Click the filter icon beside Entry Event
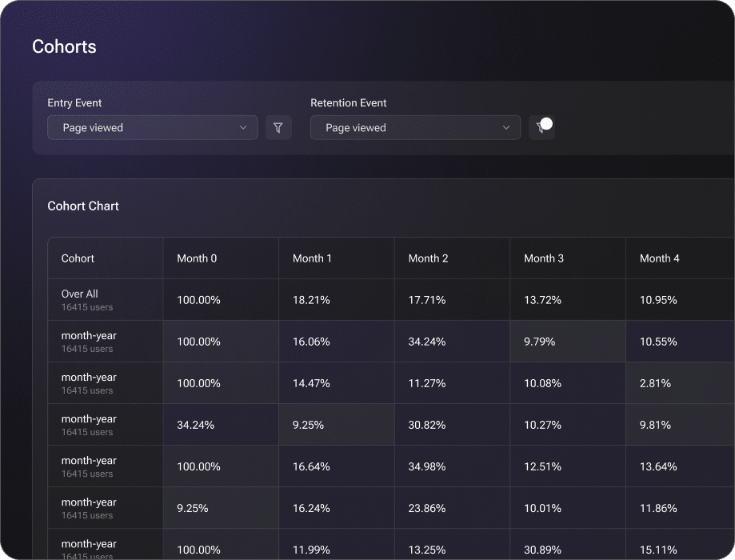Viewport: 735px width, 560px height. pos(278,128)
